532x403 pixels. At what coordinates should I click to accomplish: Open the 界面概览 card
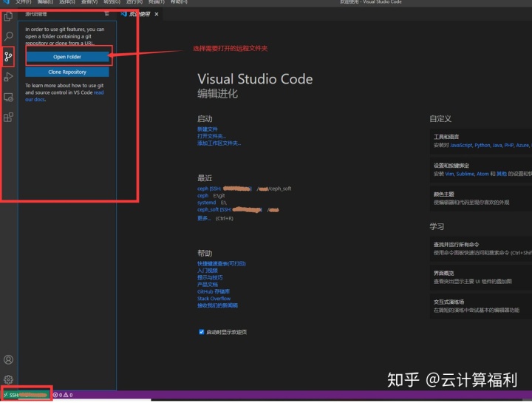(x=481, y=277)
